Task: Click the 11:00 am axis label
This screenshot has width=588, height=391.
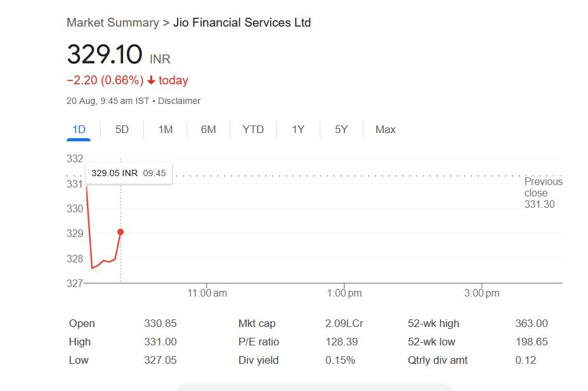Action: (x=207, y=293)
